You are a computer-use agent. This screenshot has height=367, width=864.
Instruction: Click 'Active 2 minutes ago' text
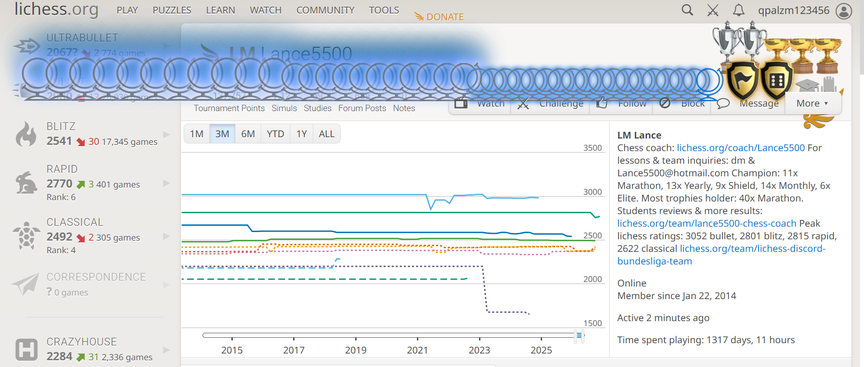click(x=663, y=318)
